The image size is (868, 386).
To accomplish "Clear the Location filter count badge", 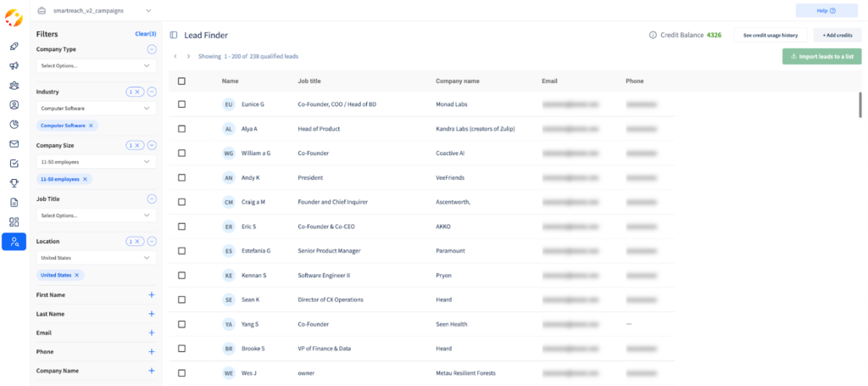I will (135, 242).
